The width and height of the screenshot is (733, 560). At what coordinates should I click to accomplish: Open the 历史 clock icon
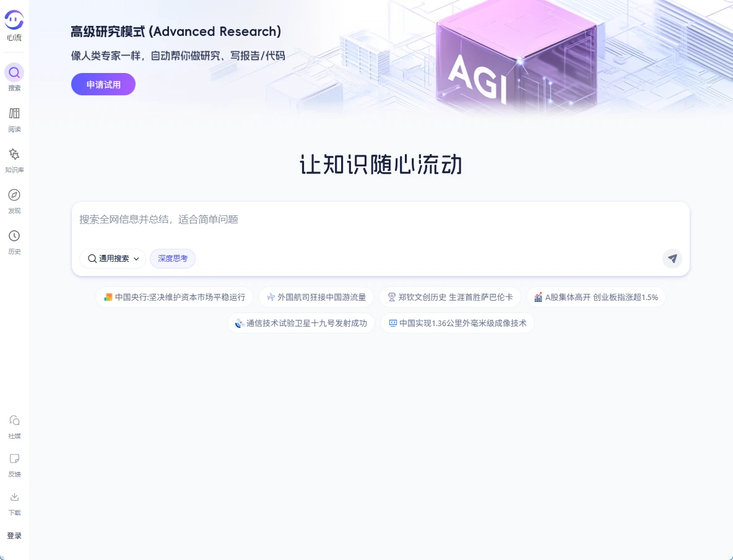[x=14, y=236]
